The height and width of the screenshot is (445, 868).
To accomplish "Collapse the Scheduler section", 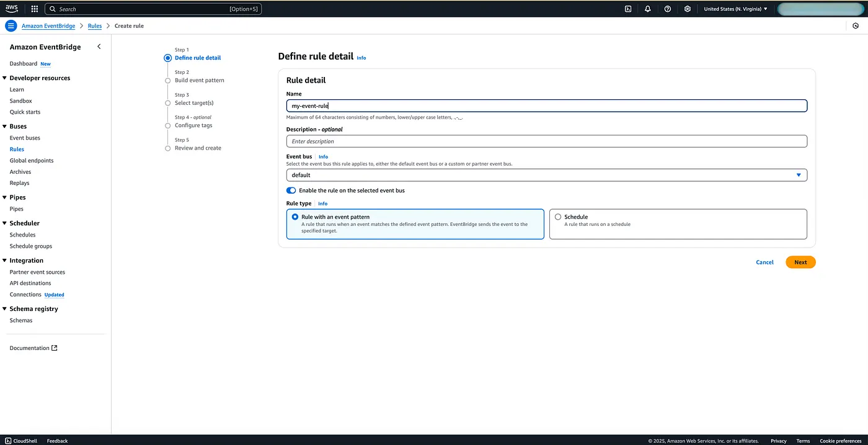I will (4, 223).
